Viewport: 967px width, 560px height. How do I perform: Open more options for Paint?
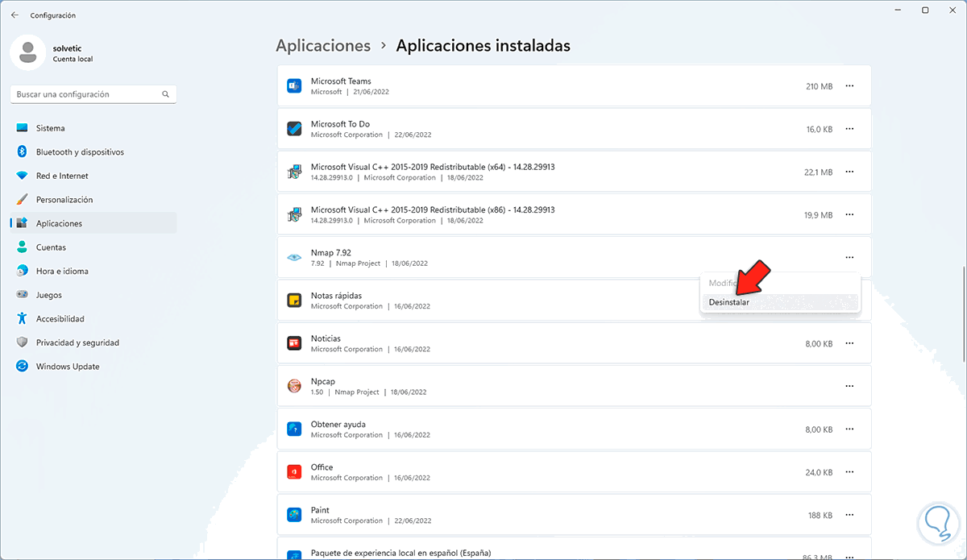click(x=849, y=515)
